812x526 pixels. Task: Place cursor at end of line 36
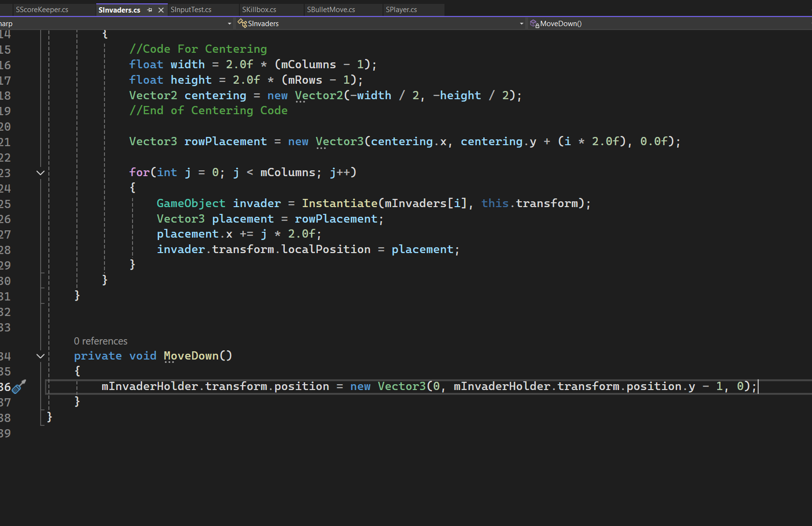(758, 387)
